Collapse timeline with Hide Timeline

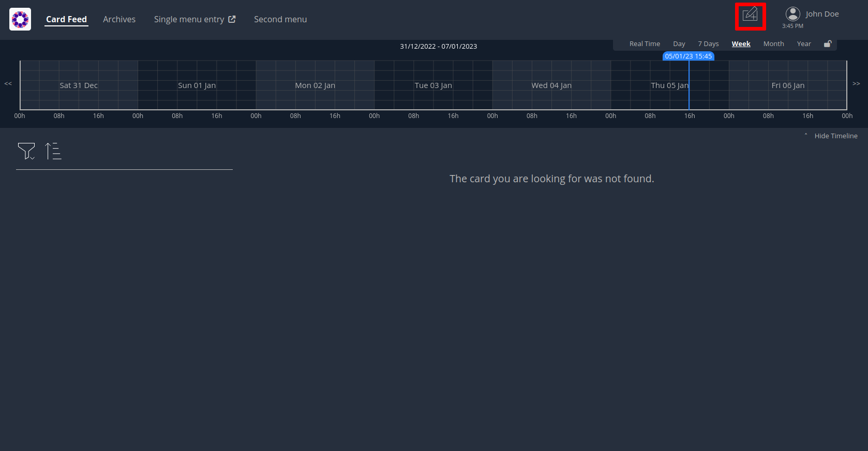(835, 136)
